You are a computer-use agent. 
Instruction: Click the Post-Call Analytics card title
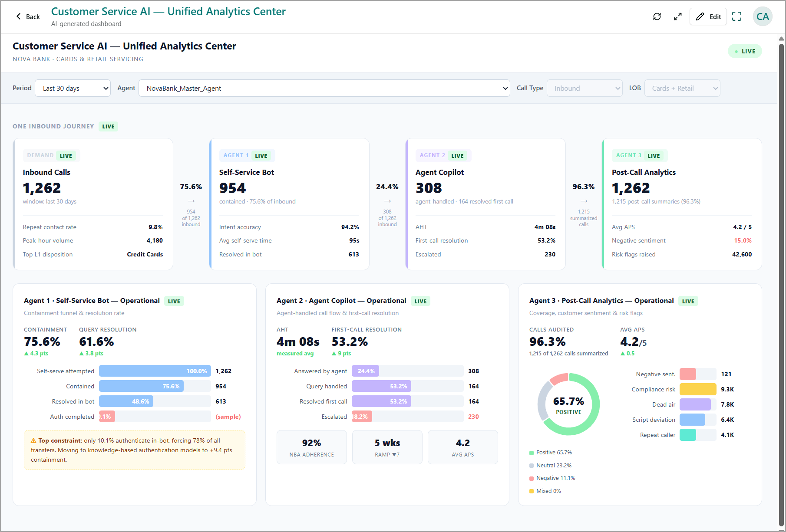tap(644, 172)
